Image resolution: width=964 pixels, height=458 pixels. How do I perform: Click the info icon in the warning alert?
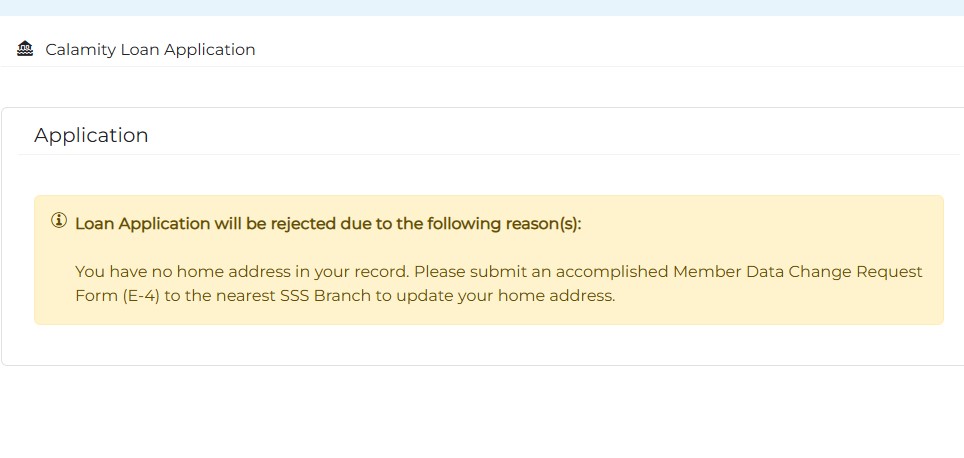tap(59, 221)
